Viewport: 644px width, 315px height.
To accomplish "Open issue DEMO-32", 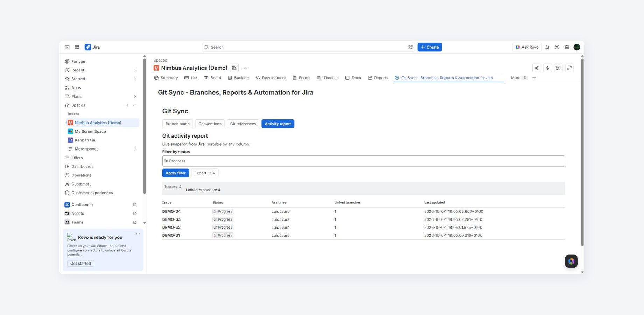I will [171, 227].
